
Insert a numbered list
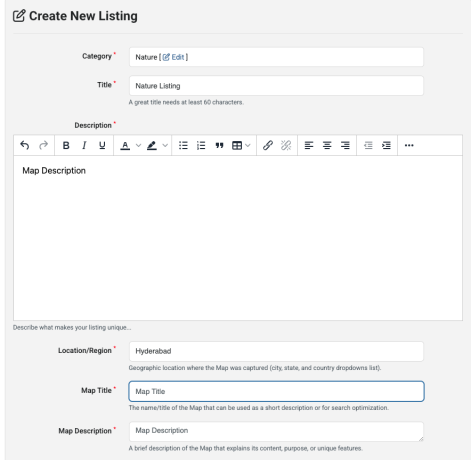[x=201, y=145]
